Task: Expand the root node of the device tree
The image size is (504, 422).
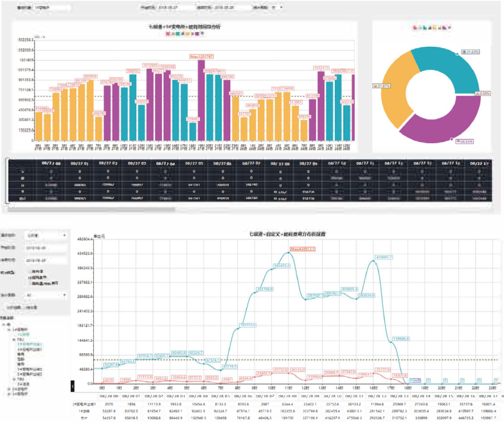Action: coord(3,324)
